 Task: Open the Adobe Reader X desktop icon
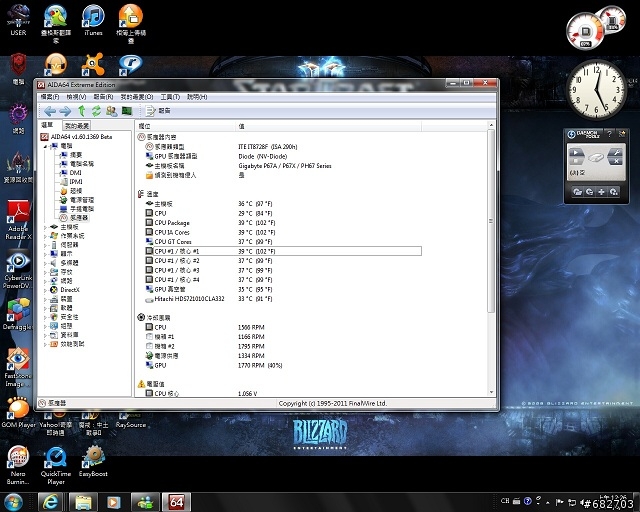tap(18, 220)
